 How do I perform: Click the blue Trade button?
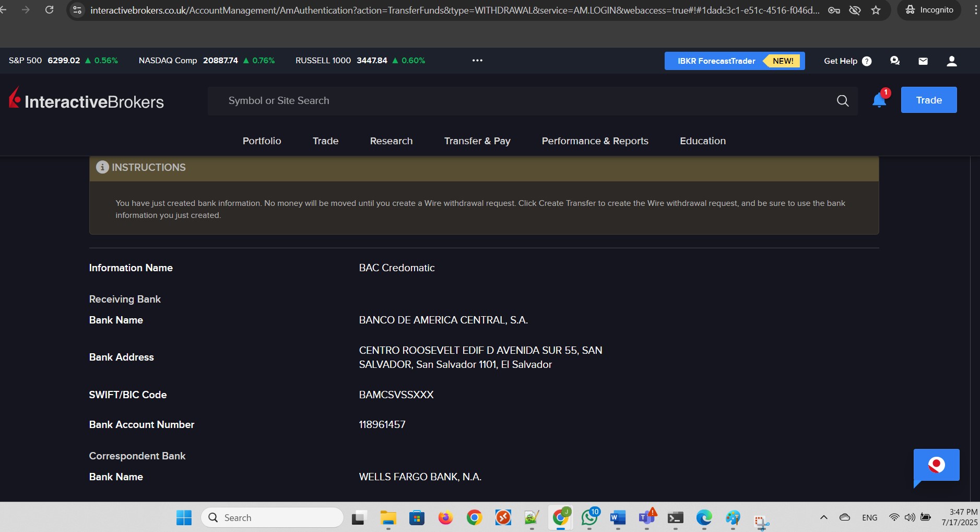pos(929,100)
